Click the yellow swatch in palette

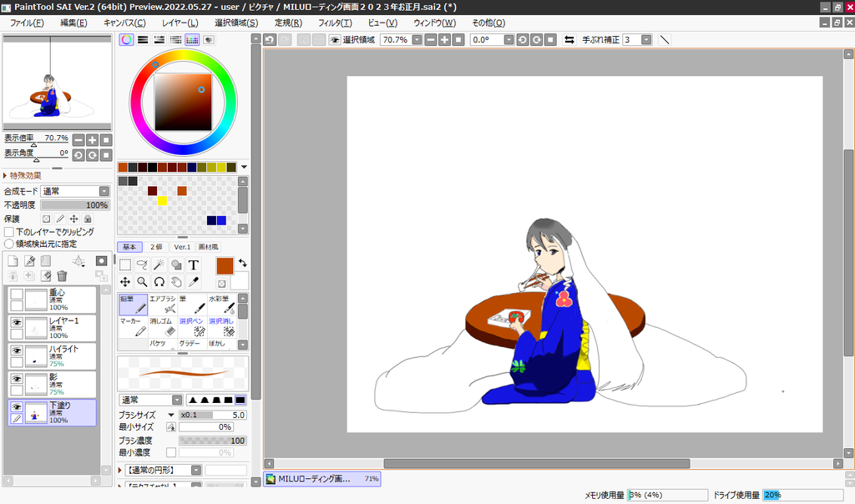(162, 200)
